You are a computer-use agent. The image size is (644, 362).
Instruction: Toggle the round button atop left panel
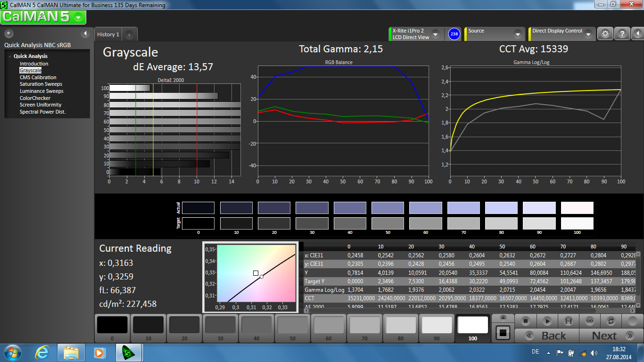click(x=9, y=33)
